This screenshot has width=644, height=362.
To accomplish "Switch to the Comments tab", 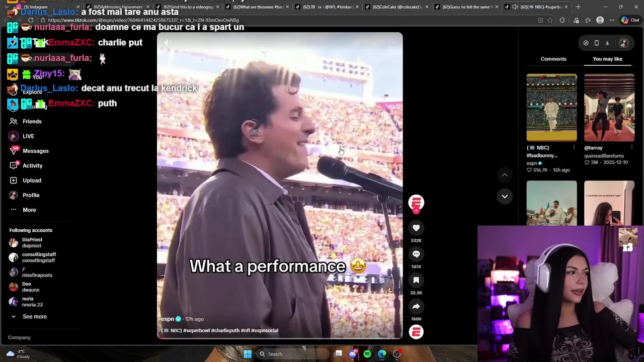I will (553, 59).
